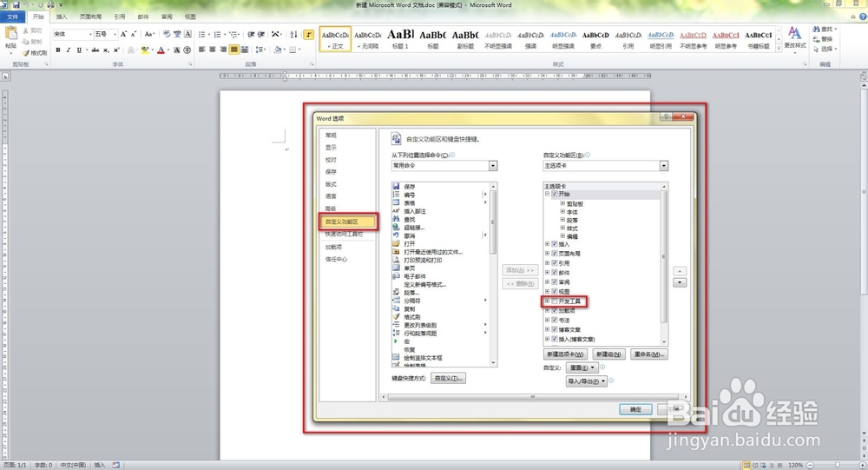Viewport: 868px width, 470px height.
Task: Select 快速访问工具栏 in options sidebar
Action: coord(345,234)
